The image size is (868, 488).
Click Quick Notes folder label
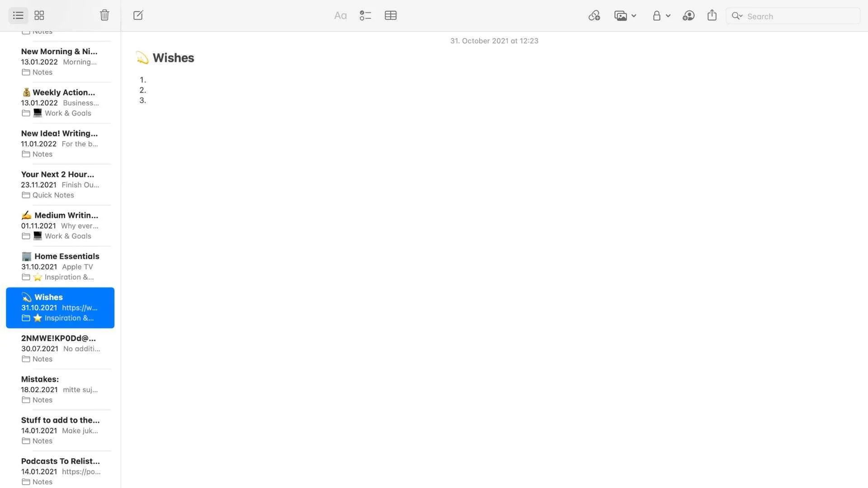[53, 195]
